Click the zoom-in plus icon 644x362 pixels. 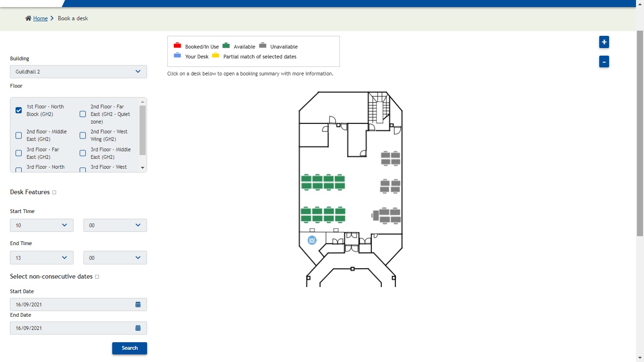(604, 42)
